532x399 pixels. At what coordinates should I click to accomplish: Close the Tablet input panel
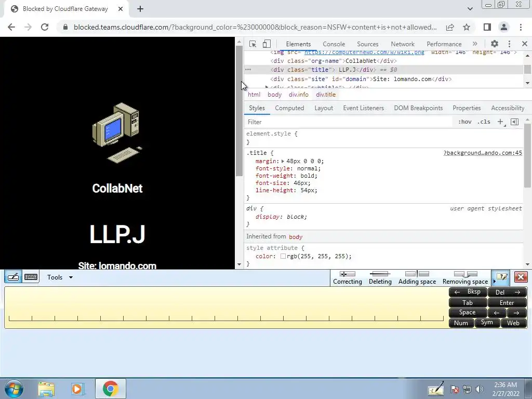(521, 277)
